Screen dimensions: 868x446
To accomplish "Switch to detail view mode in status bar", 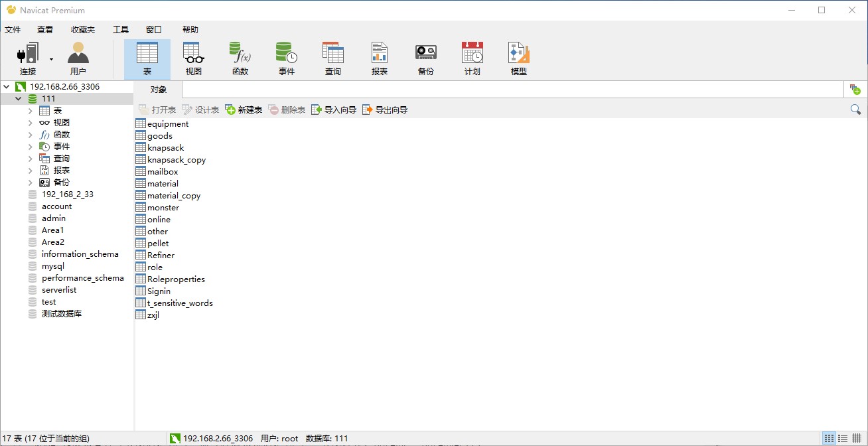I will click(x=857, y=438).
